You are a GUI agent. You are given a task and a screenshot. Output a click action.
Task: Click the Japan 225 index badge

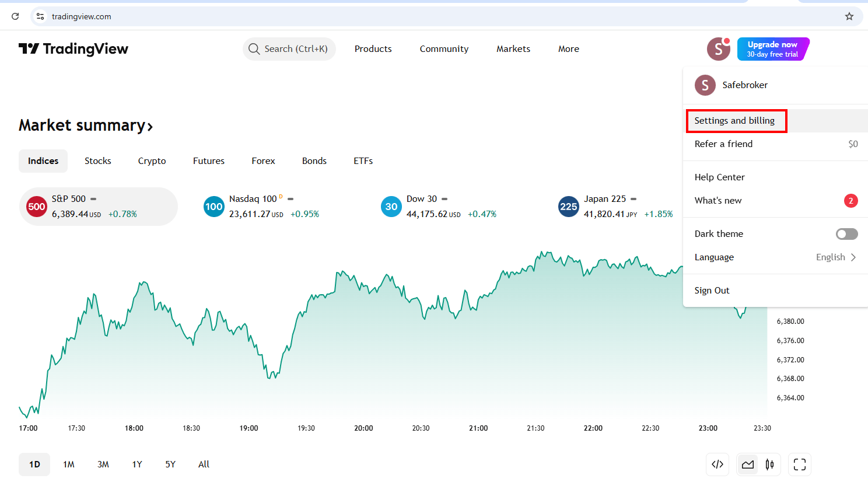[569, 207]
